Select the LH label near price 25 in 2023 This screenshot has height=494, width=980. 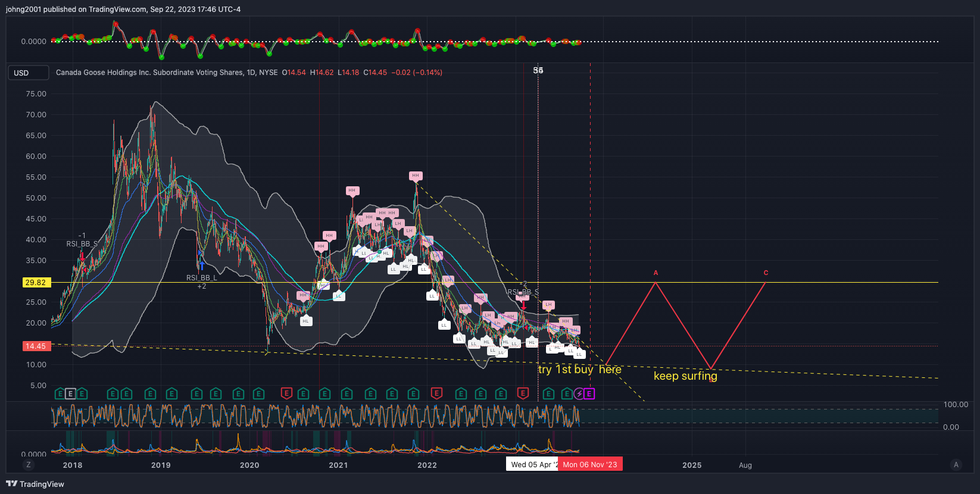point(548,305)
